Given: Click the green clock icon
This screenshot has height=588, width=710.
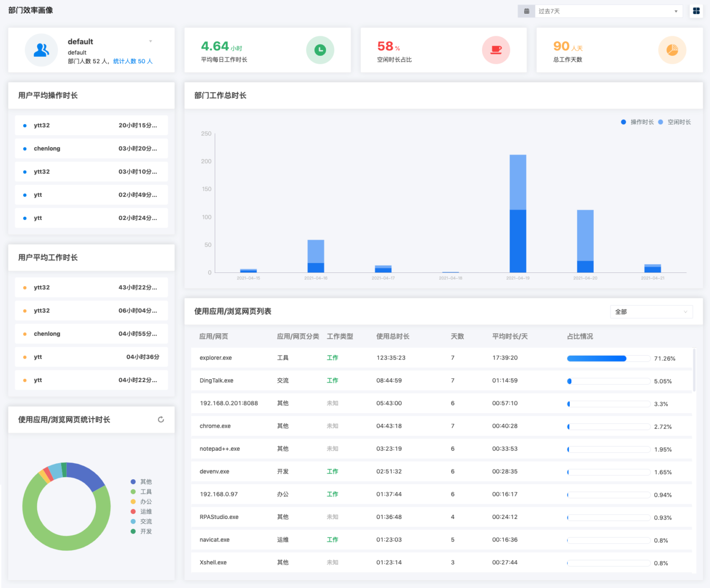Looking at the screenshot, I should [x=320, y=50].
